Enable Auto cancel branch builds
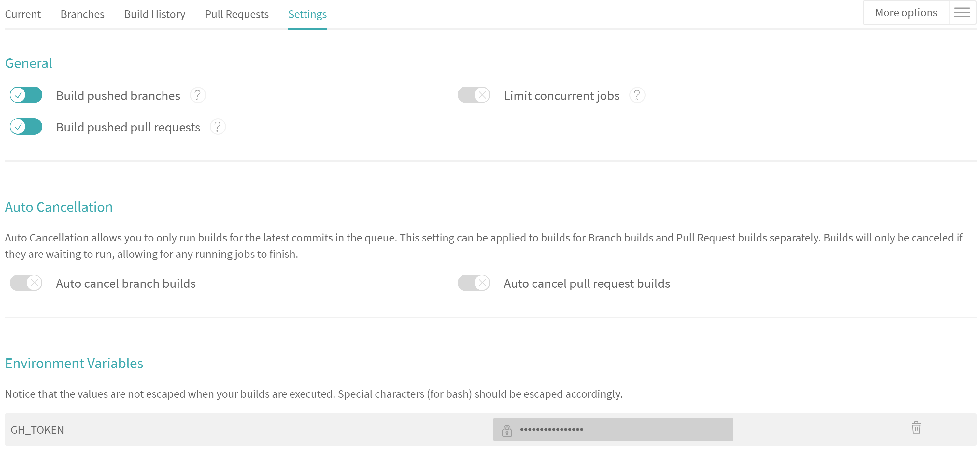Viewport: 980px width, 455px height. click(26, 283)
